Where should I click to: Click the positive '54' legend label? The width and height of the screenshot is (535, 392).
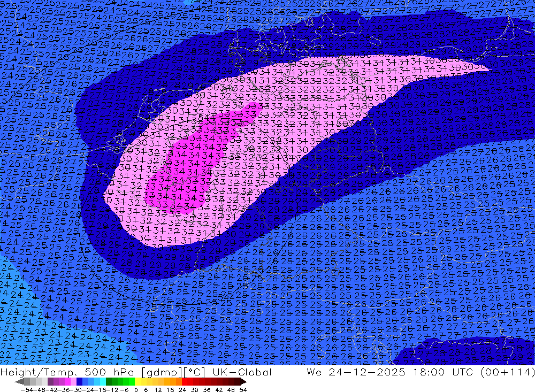point(243,390)
